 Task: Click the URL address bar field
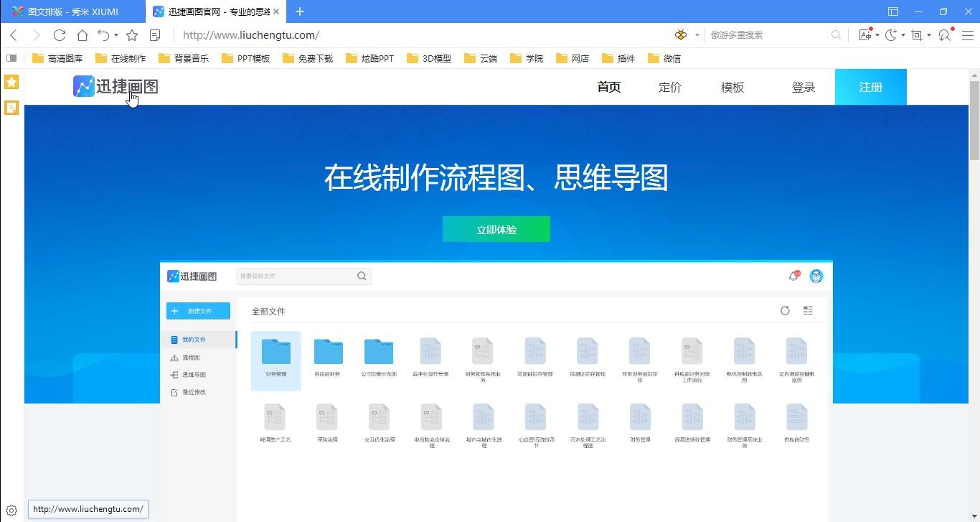tap(416, 35)
